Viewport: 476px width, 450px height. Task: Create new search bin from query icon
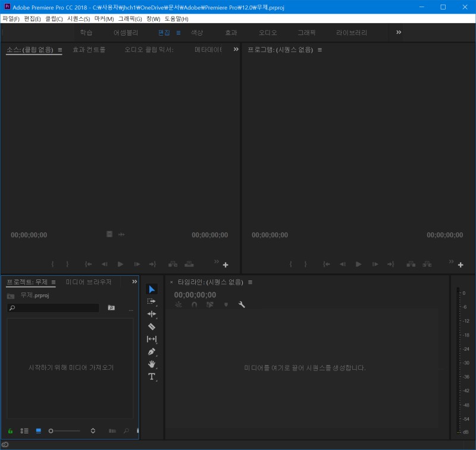pyautogui.click(x=111, y=308)
